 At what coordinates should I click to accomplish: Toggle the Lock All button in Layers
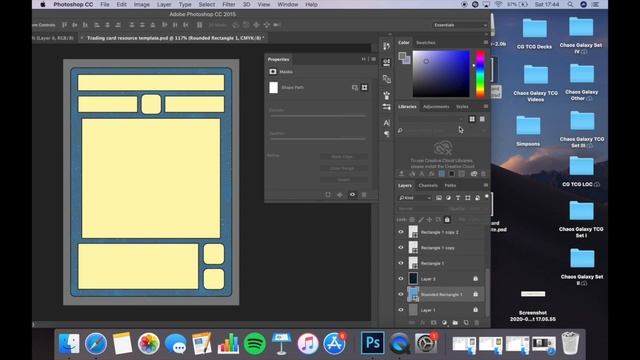(447, 220)
